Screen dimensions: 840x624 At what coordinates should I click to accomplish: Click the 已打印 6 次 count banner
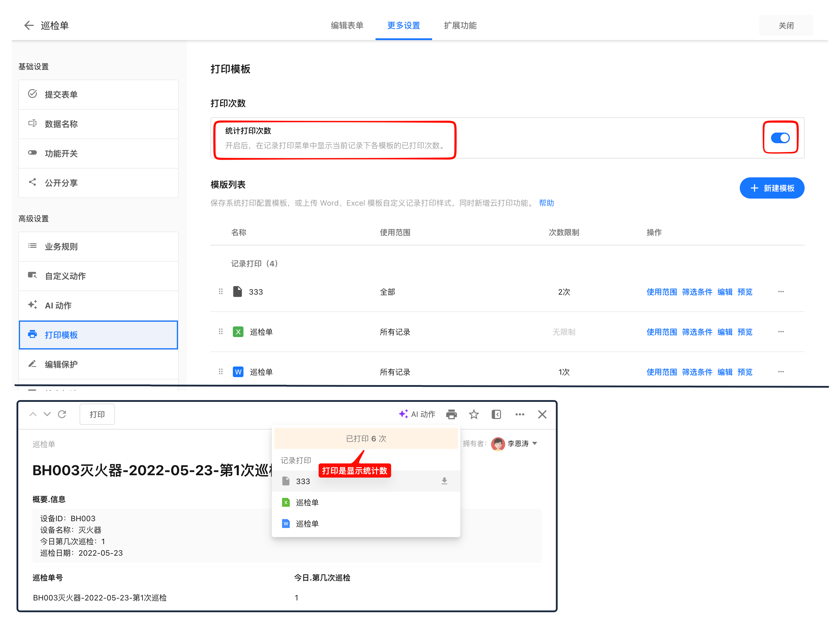(366, 438)
